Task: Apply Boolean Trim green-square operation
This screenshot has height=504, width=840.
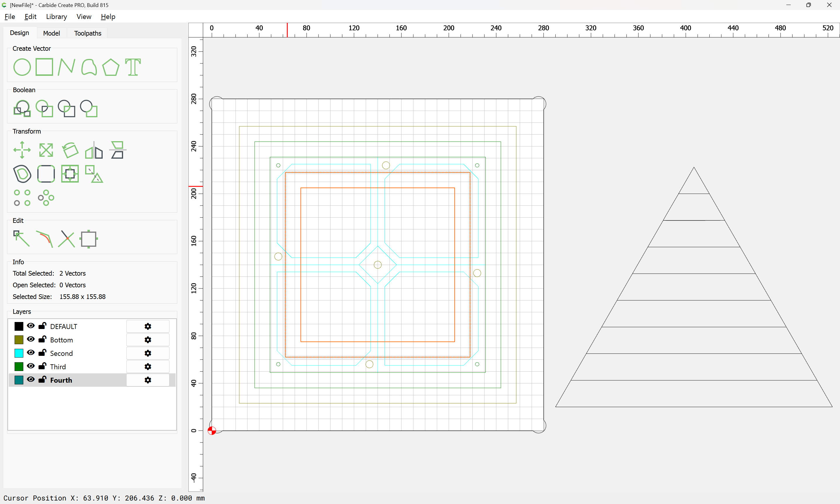Action: point(89,108)
